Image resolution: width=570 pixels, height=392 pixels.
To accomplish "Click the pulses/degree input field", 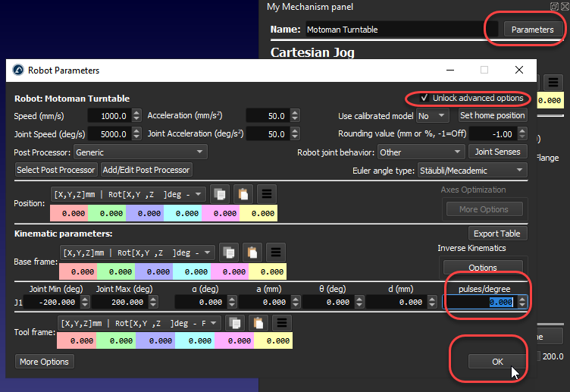I will [479, 302].
